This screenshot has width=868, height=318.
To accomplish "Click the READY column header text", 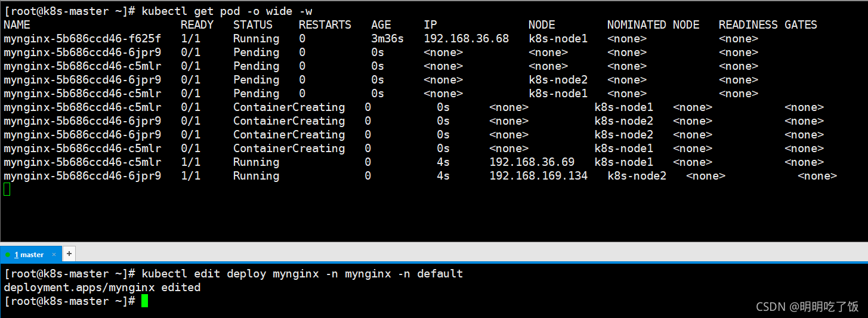I will click(197, 25).
